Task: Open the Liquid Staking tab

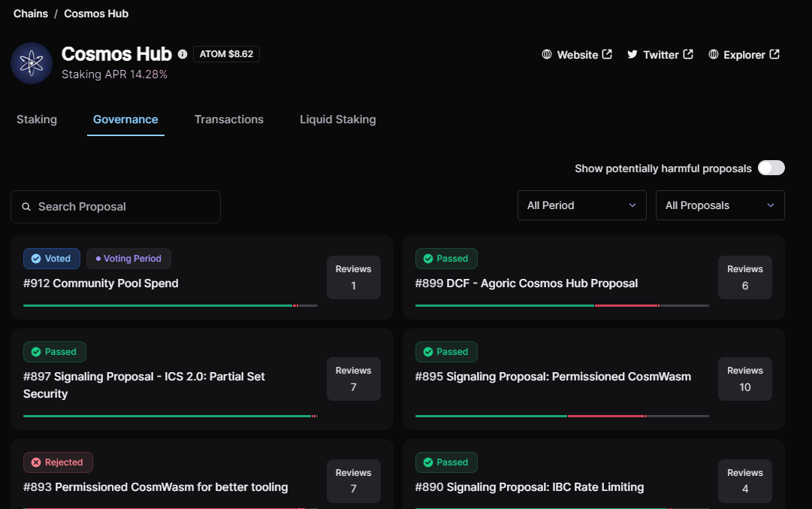Action: click(337, 120)
